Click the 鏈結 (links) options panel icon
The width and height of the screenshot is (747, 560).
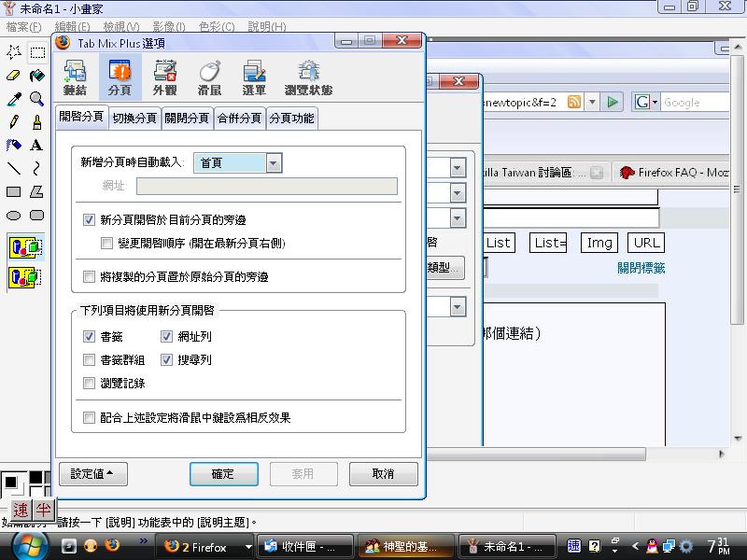[x=75, y=77]
